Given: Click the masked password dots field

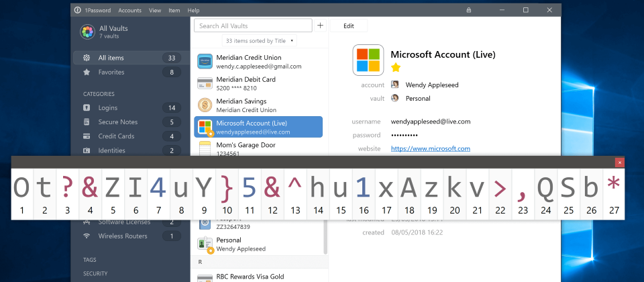Looking at the screenshot, I should click(x=404, y=135).
